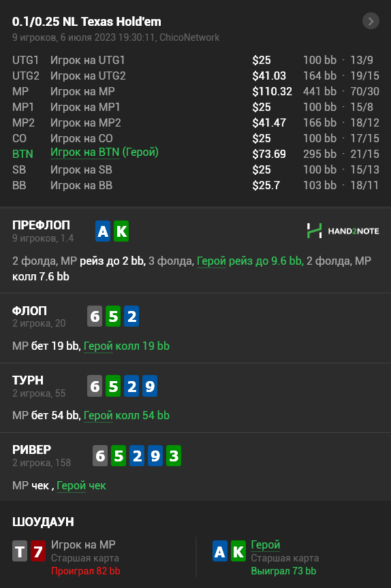391x588 pixels.
Task: Click hero link in river action
Action: [72, 486]
